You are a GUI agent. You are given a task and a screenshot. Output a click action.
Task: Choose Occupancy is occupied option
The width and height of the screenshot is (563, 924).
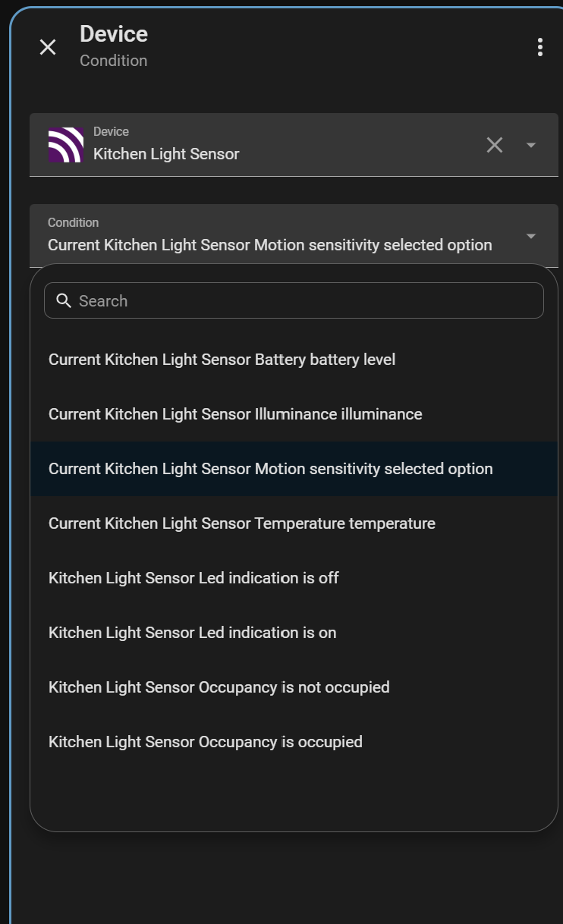(294, 742)
